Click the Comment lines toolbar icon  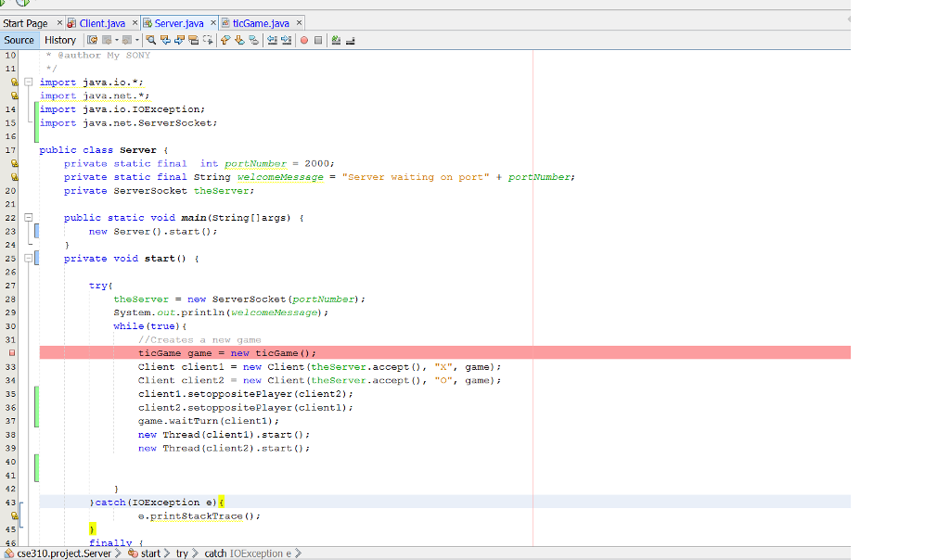click(337, 39)
